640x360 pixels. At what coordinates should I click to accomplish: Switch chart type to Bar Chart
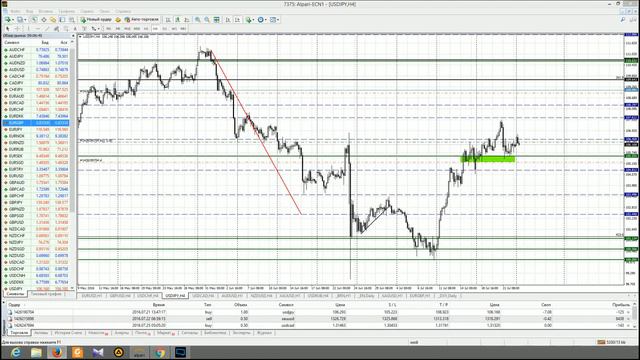pyautogui.click(x=168, y=20)
